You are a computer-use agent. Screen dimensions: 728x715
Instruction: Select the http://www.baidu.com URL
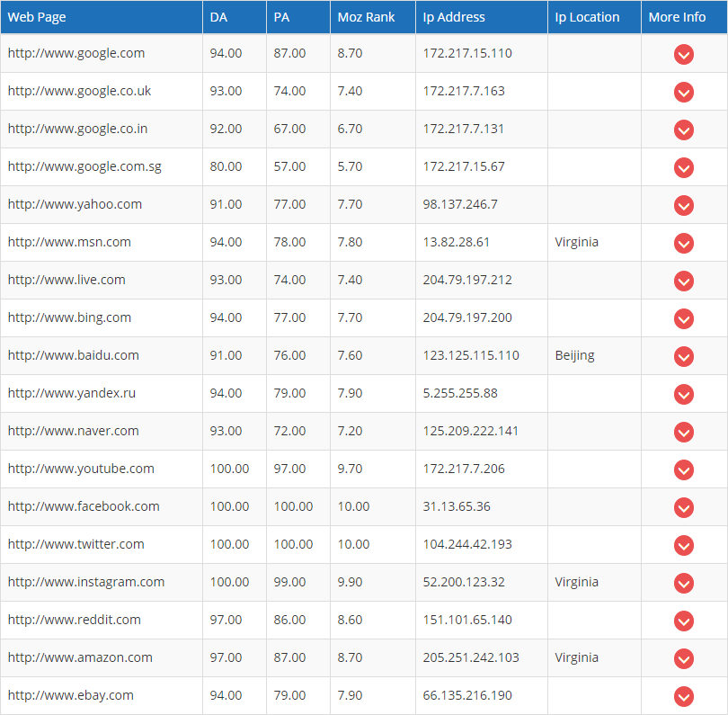[74, 355]
